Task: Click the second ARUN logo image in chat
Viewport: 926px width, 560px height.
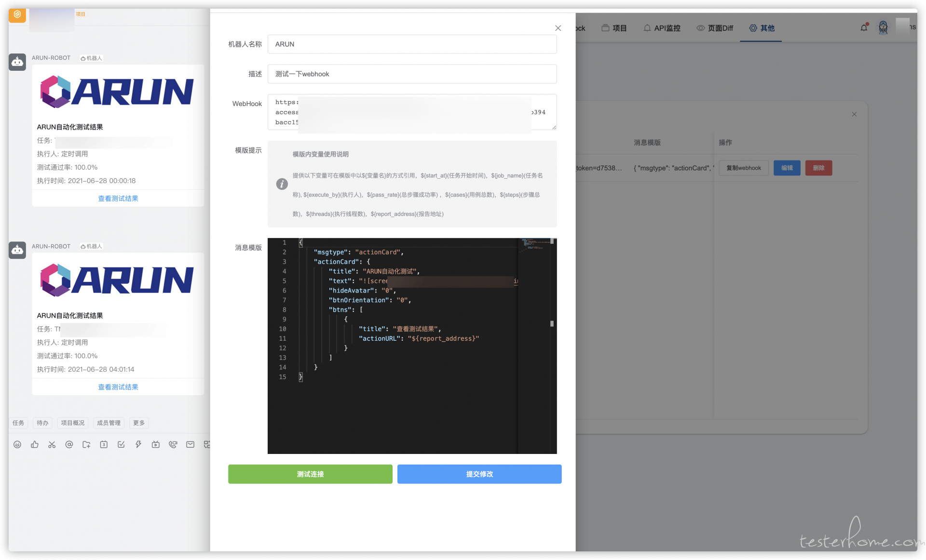Action: 117,280
